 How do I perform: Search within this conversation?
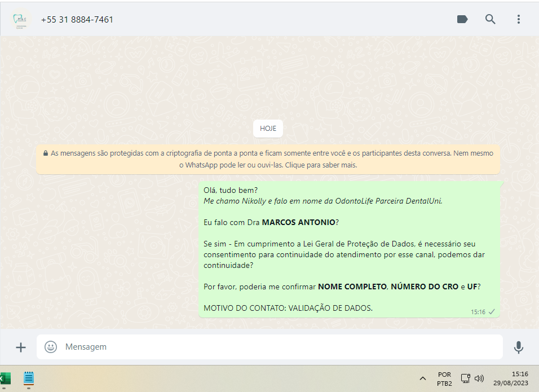point(490,19)
